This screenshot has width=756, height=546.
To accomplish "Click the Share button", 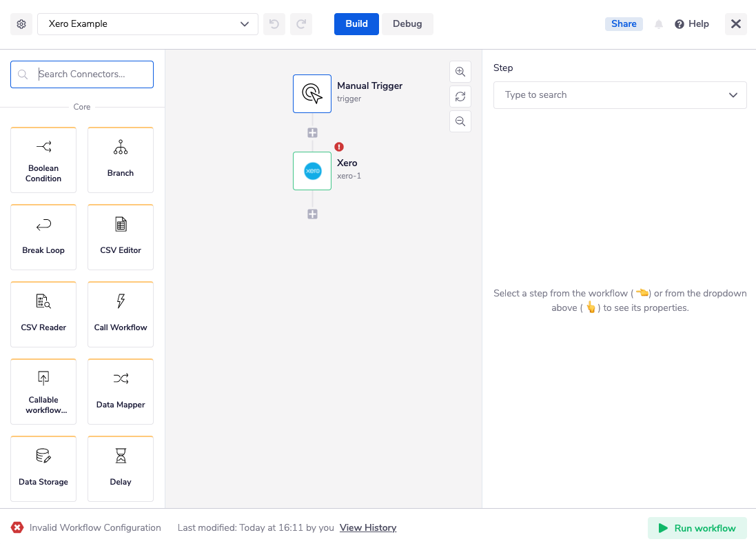I will pyautogui.click(x=623, y=23).
